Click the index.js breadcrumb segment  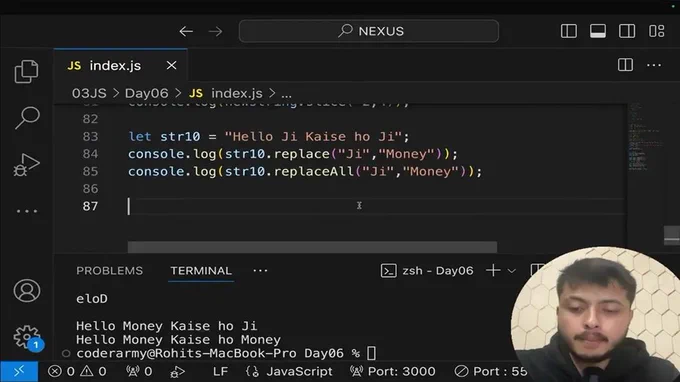(x=236, y=93)
